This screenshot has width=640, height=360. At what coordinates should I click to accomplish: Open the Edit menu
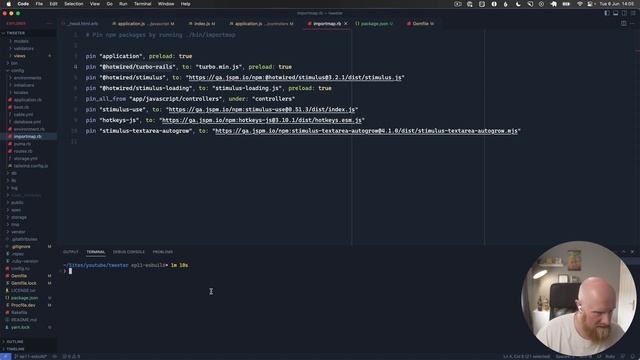53,4
